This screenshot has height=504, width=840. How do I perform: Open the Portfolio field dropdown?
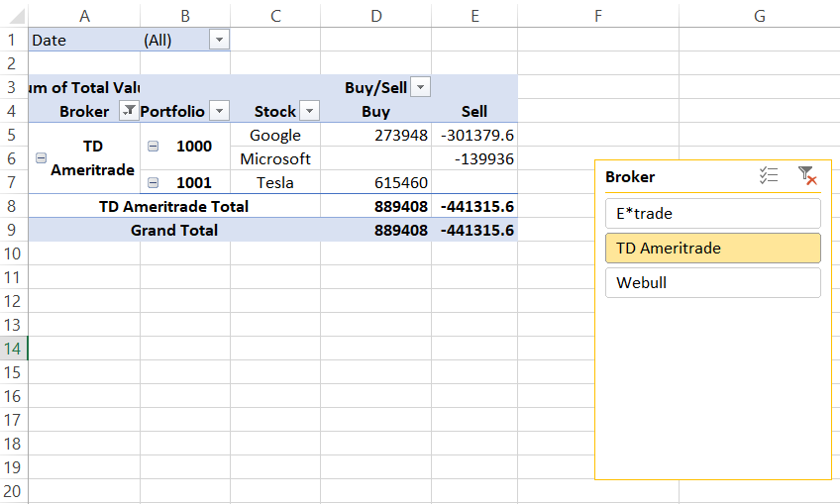click(x=220, y=111)
